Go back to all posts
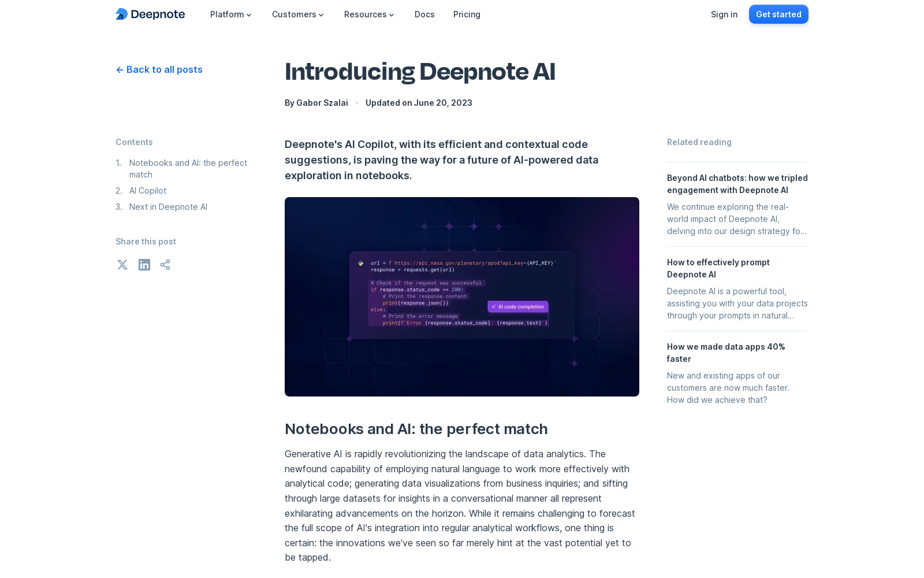Viewport: 924px width, 578px height. pos(159,69)
